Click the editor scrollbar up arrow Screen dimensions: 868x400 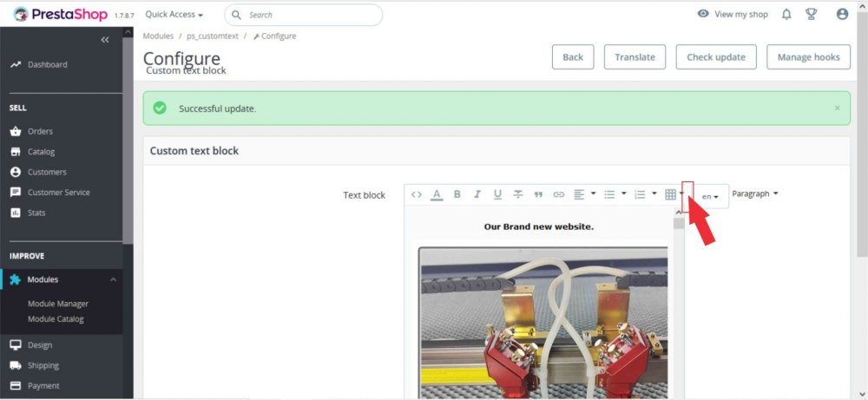click(679, 213)
